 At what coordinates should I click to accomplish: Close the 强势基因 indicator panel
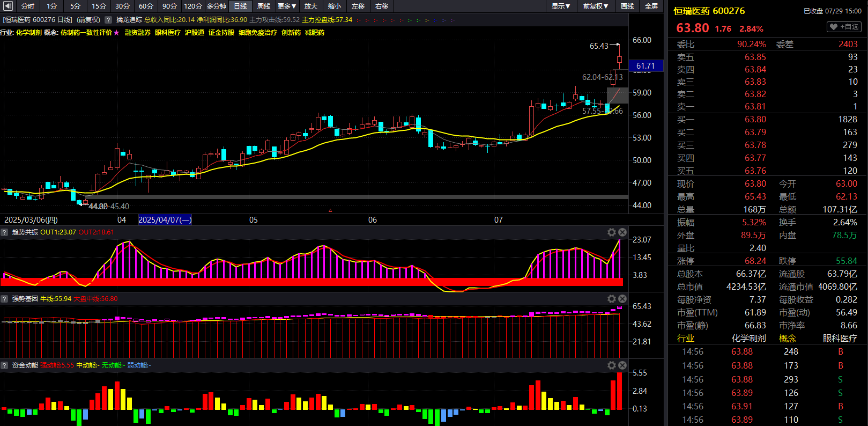coord(622,299)
